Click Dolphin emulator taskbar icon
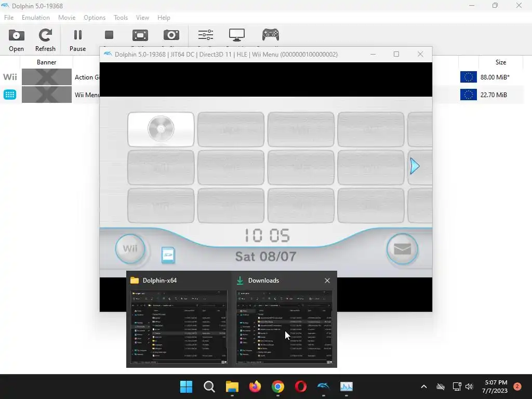This screenshot has width=532, height=399. (x=323, y=387)
